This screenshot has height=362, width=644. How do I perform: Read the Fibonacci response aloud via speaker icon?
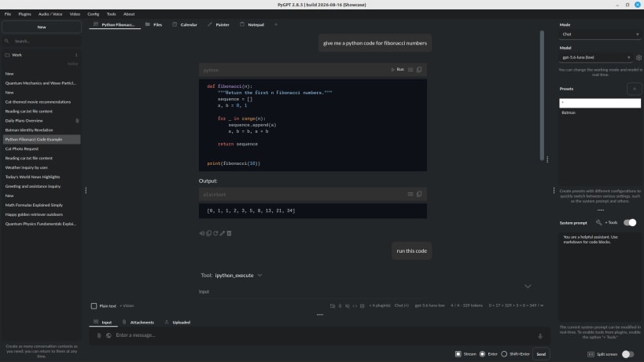201,233
